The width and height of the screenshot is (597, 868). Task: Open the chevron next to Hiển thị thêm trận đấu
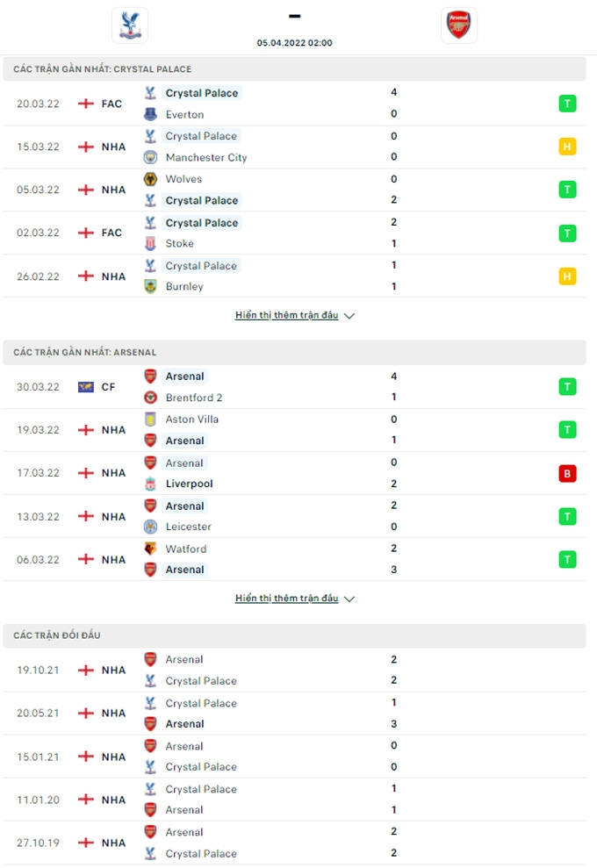pos(349,315)
